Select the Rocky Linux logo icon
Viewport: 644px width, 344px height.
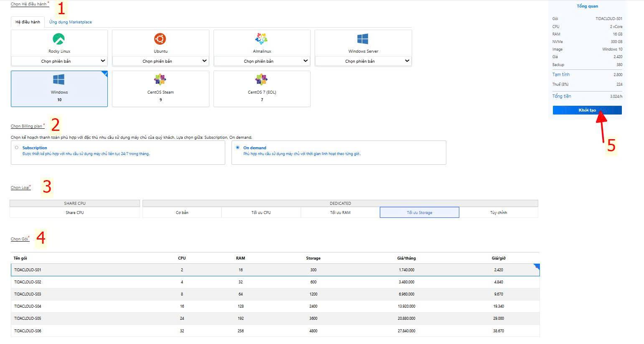tap(59, 39)
